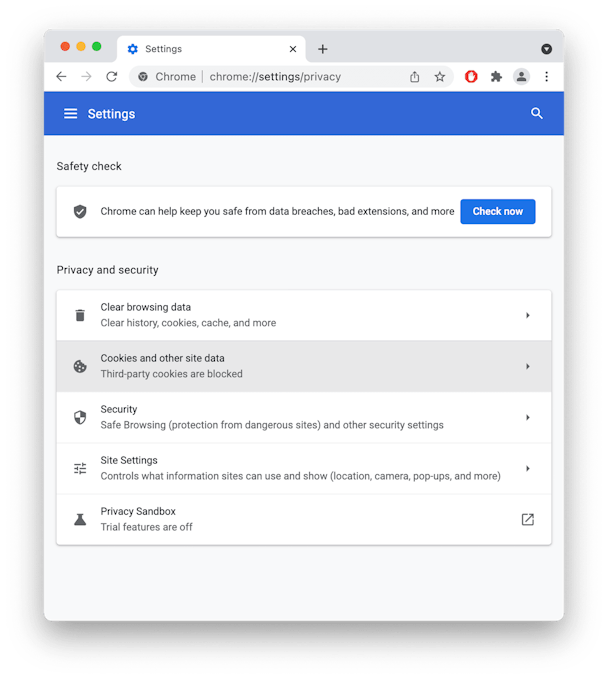Go back to the previous page
This screenshot has width=608, height=679.
click(x=61, y=77)
